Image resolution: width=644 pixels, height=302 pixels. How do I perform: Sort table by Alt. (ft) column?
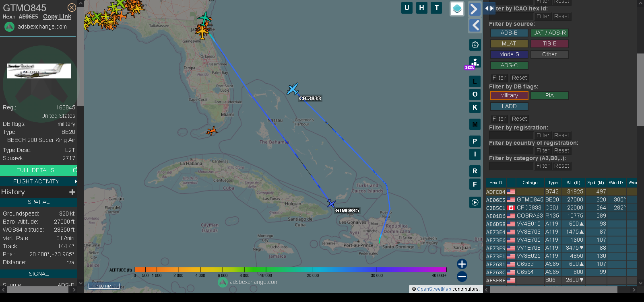pos(573,183)
